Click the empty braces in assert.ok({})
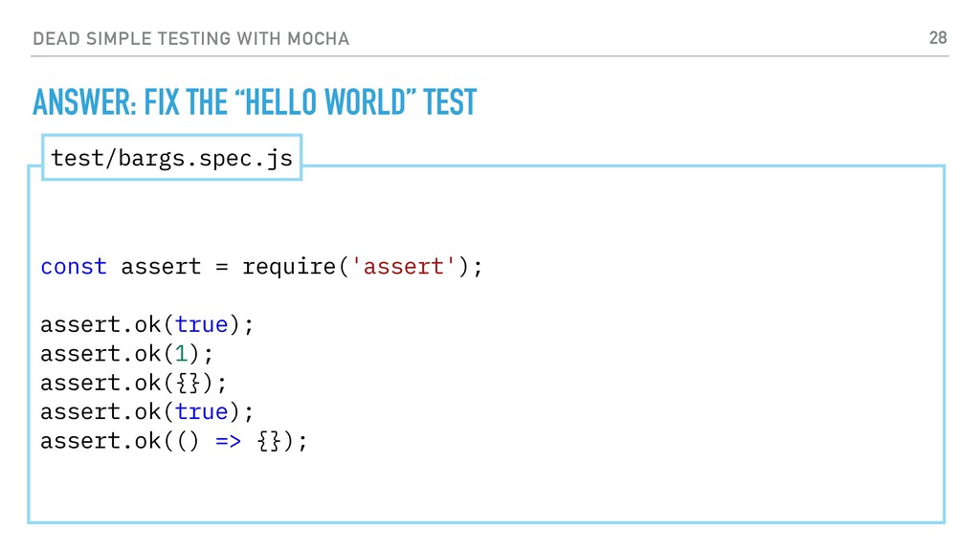Screen dimensions: 980x551 click(188, 383)
